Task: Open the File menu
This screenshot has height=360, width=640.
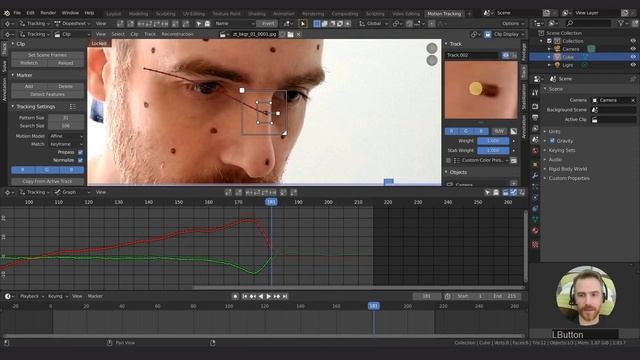Action: coord(17,13)
